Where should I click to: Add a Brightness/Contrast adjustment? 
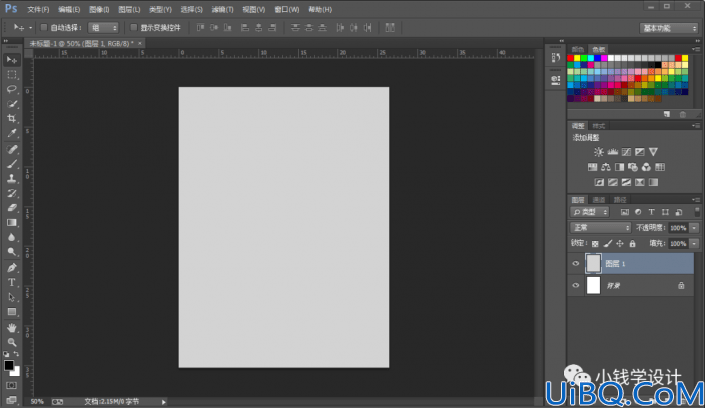[598, 152]
